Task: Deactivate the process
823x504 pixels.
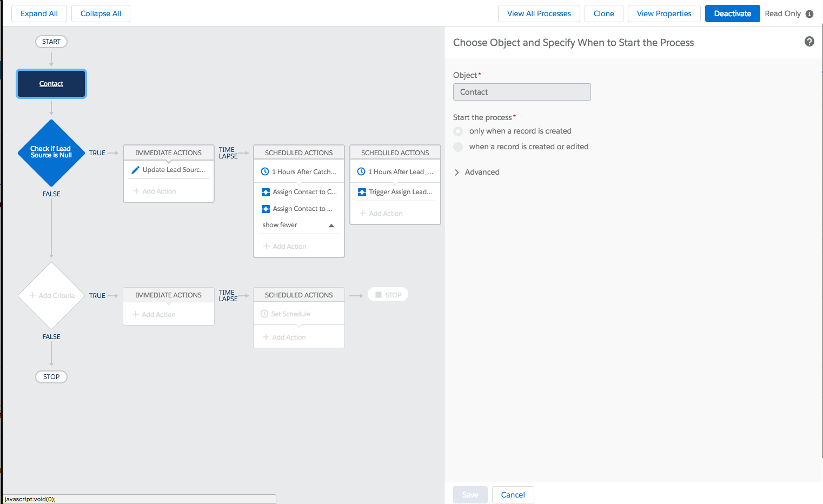Action: [x=732, y=14]
